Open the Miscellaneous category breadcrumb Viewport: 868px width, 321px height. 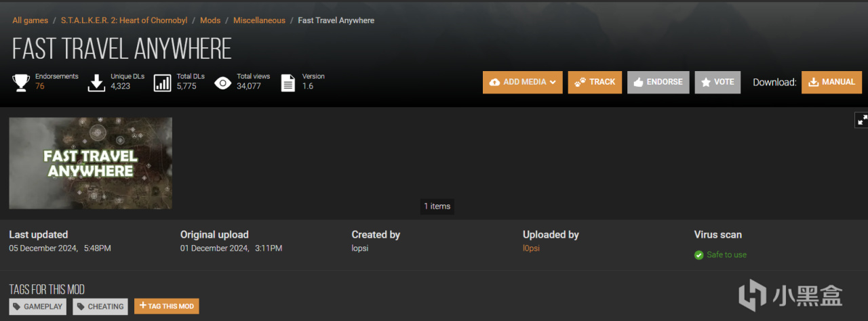(x=259, y=20)
